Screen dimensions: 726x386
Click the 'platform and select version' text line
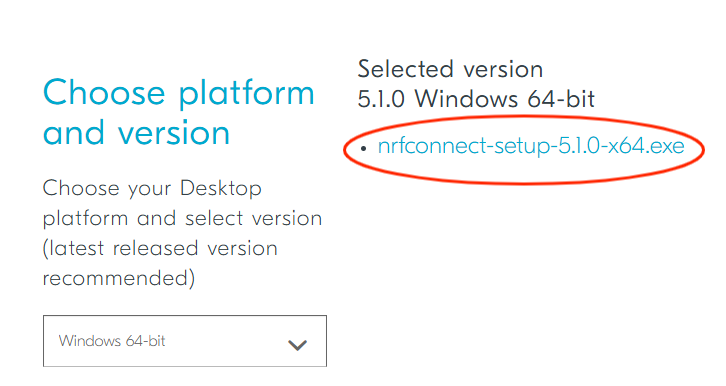click(x=182, y=218)
